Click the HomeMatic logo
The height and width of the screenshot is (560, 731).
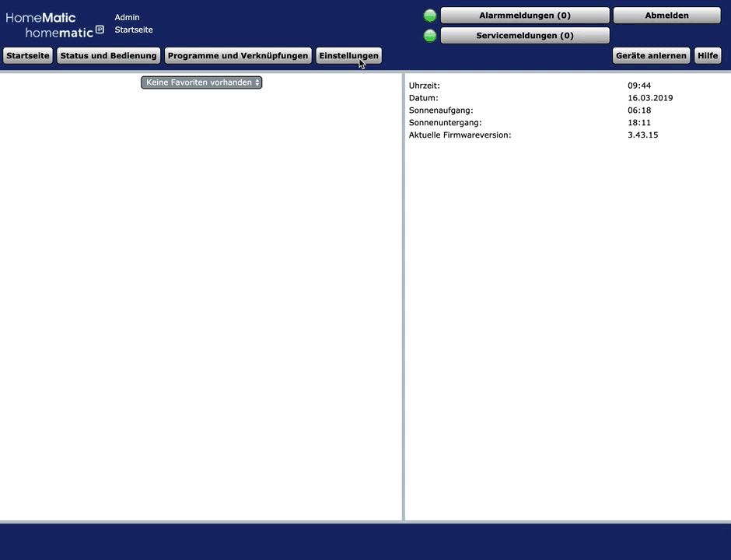tap(40, 18)
